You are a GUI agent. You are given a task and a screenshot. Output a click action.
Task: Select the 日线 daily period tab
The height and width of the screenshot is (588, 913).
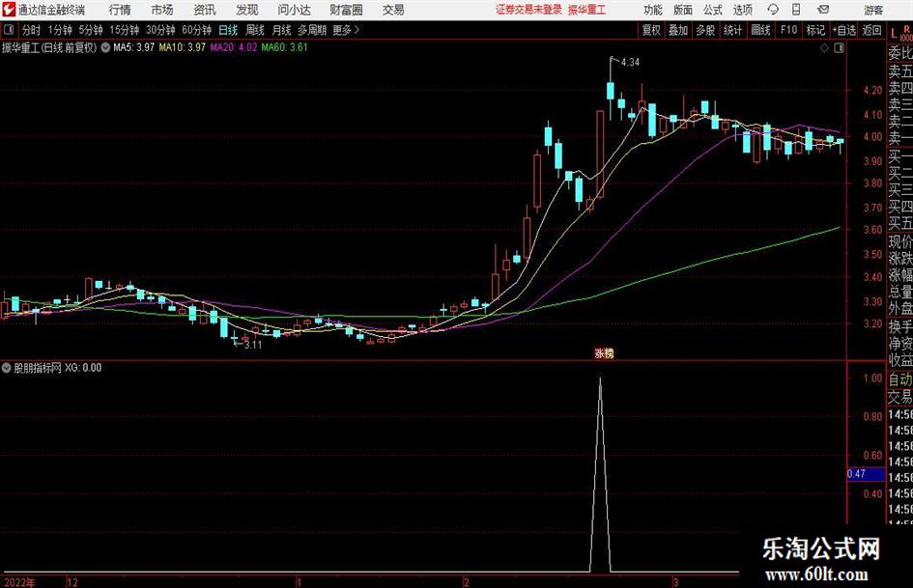(228, 30)
